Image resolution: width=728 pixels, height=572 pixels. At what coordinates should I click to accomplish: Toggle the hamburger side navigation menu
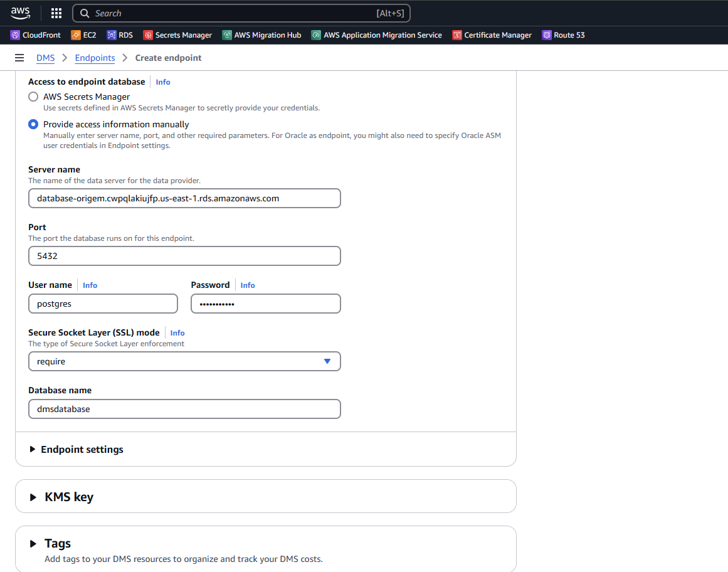click(19, 58)
